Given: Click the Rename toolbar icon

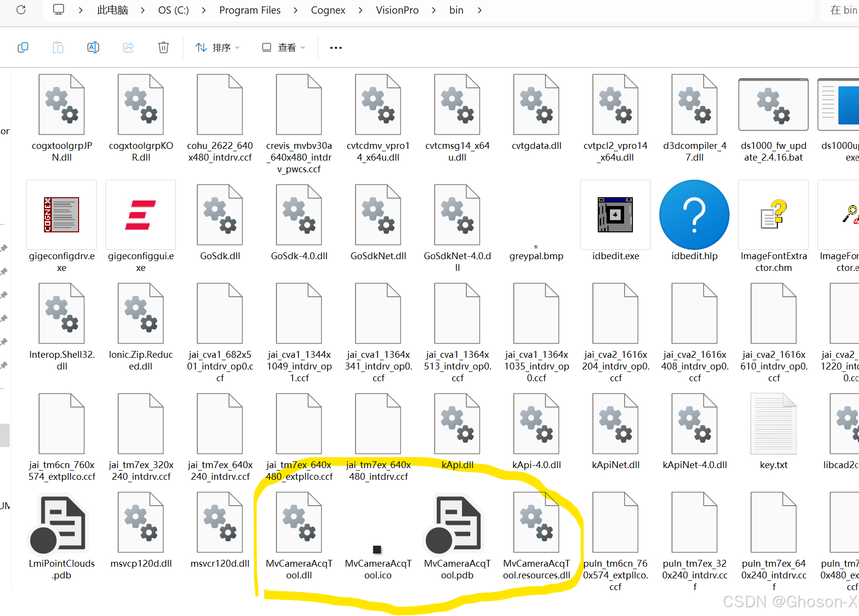Looking at the screenshot, I should coord(93,47).
